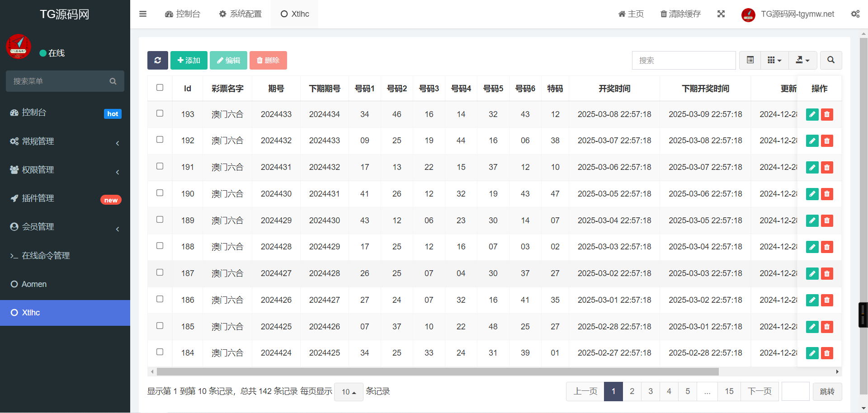Open the export data dropdown
The width and height of the screenshot is (868, 413).
pyautogui.click(x=802, y=60)
